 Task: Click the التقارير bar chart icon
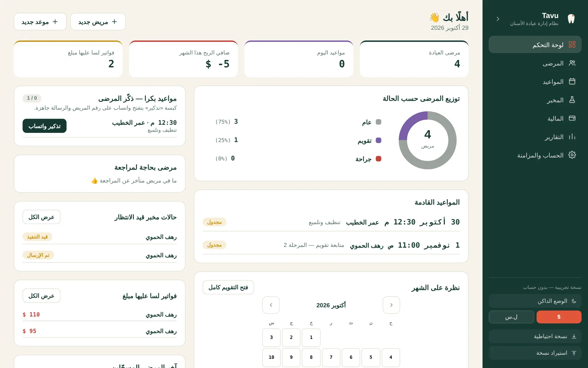coord(572,137)
